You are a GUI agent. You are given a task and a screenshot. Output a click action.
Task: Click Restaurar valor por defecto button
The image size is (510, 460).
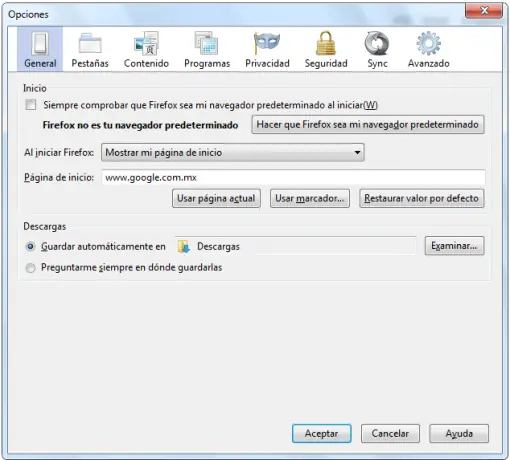pyautogui.click(x=422, y=199)
